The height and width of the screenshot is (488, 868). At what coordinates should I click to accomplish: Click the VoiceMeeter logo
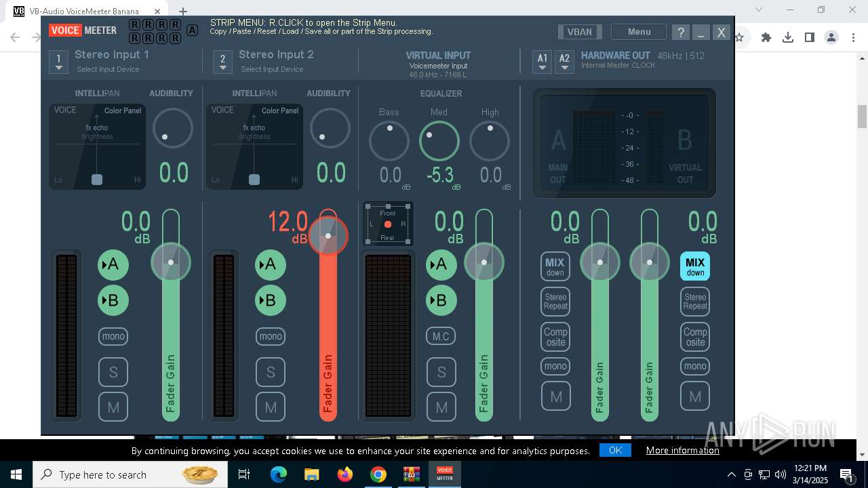83,30
